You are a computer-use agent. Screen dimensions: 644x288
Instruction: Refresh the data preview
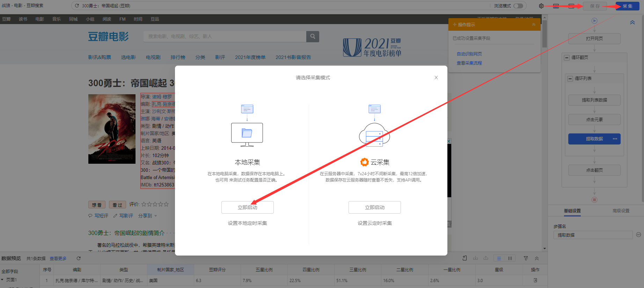(x=79, y=258)
